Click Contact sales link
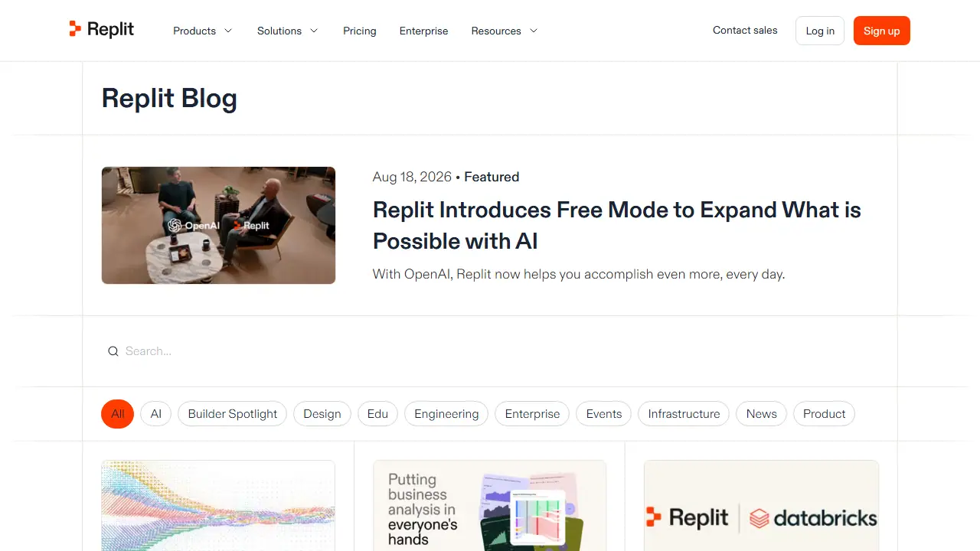 click(x=745, y=31)
